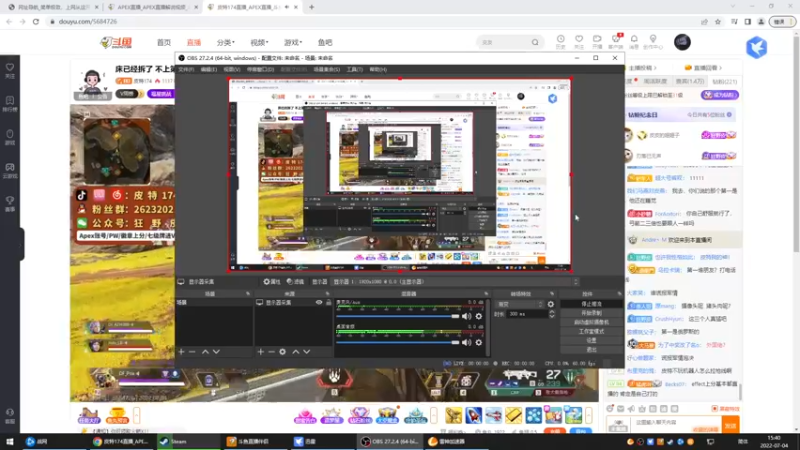800x450 pixels.
Task: Open settings gear for microphone audio channel
Action: click(x=479, y=316)
